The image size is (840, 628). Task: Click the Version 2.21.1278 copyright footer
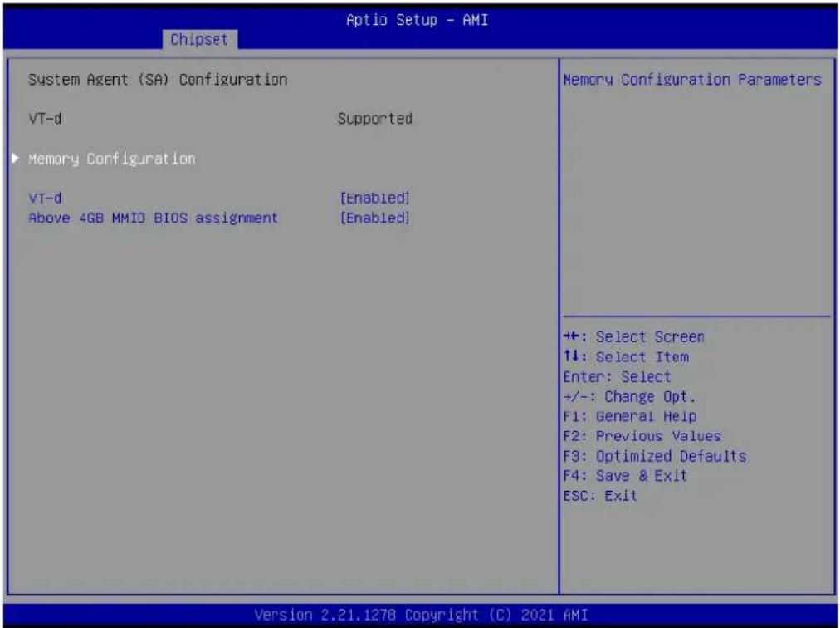(x=421, y=615)
